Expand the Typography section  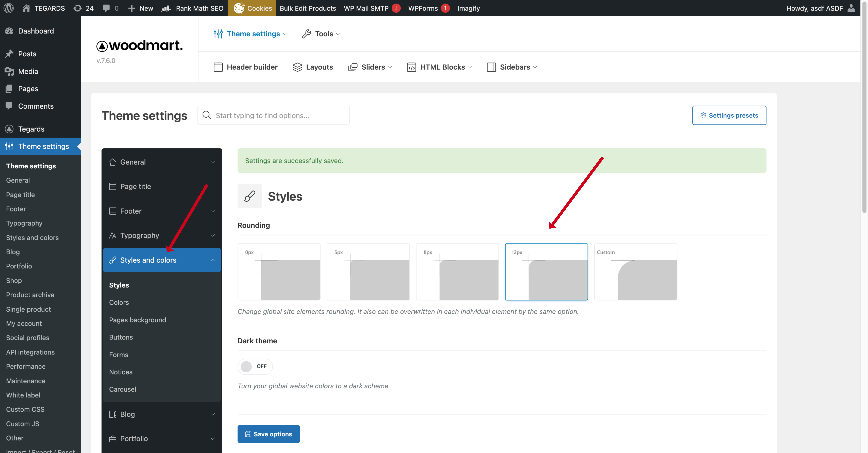[162, 235]
